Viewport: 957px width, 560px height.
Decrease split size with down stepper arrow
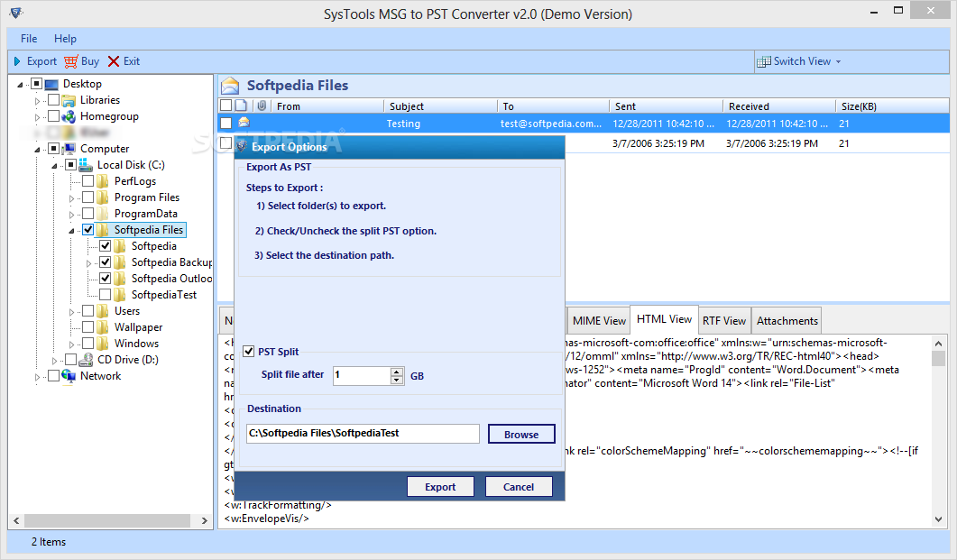[397, 380]
